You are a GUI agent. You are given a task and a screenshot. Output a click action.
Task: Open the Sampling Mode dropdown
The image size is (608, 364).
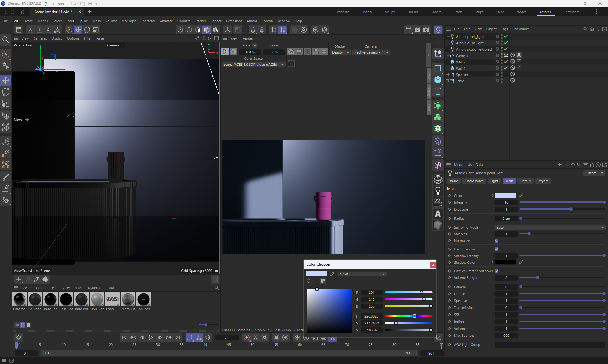(x=550, y=227)
